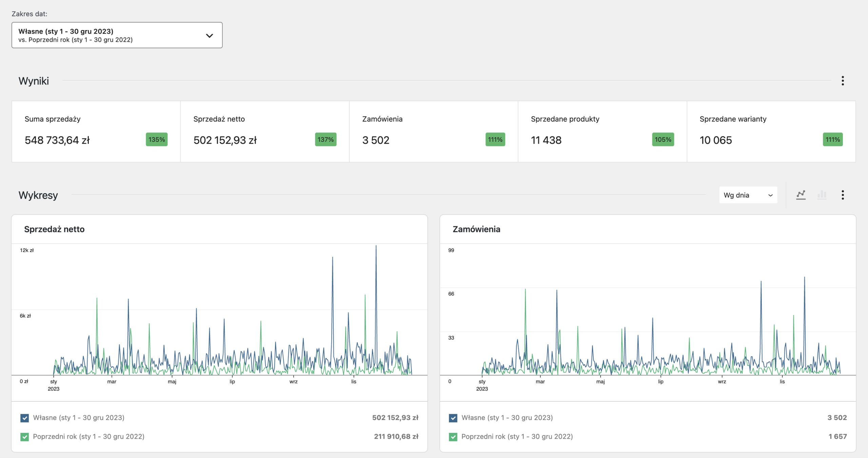Click the date range dropdown chevron arrow
The width and height of the screenshot is (868, 458).
click(210, 36)
